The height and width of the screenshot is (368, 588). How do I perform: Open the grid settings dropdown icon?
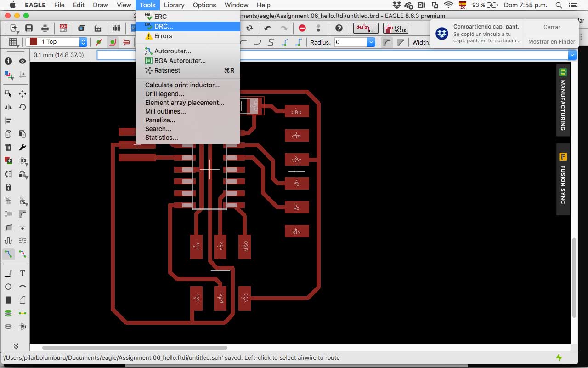coord(13,42)
